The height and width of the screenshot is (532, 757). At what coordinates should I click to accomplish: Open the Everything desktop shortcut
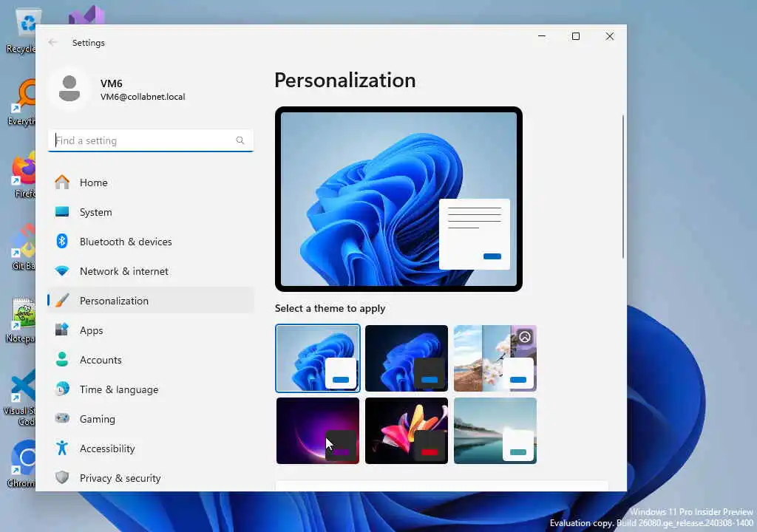(x=21, y=103)
